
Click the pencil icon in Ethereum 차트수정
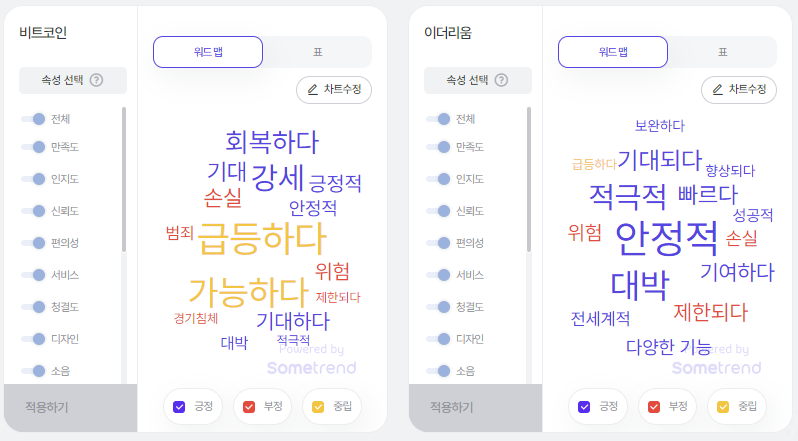[x=718, y=90]
